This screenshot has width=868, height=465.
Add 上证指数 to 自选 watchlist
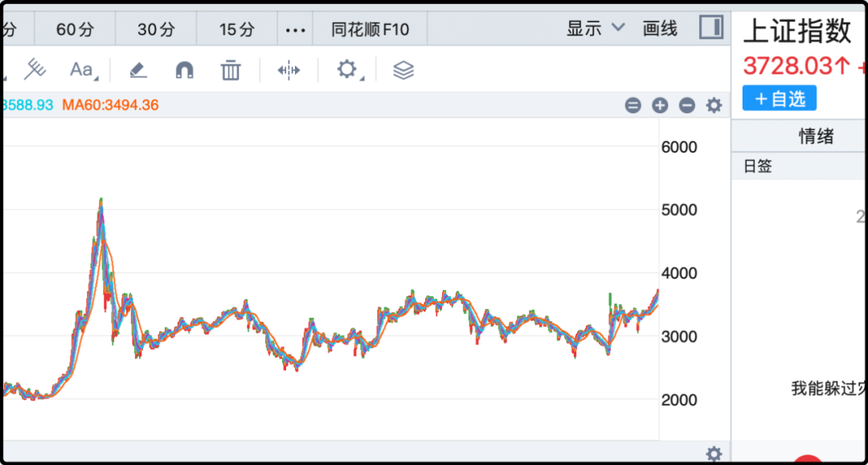(779, 98)
